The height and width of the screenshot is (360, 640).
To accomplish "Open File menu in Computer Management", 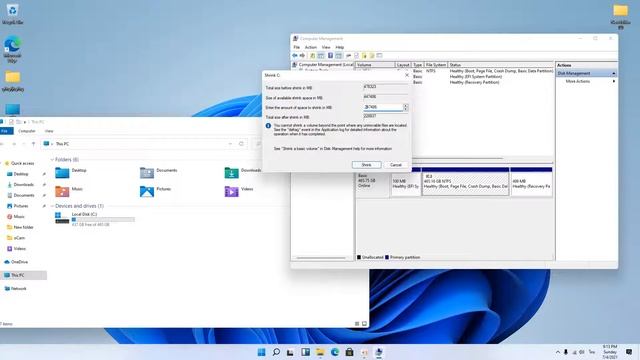I will coord(297,47).
